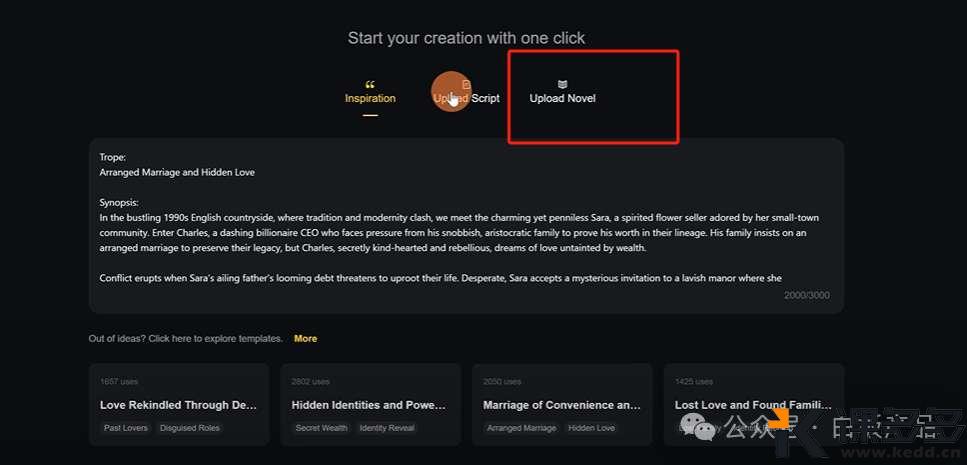
Task: Select the Secret Wealth tag
Action: pos(320,428)
